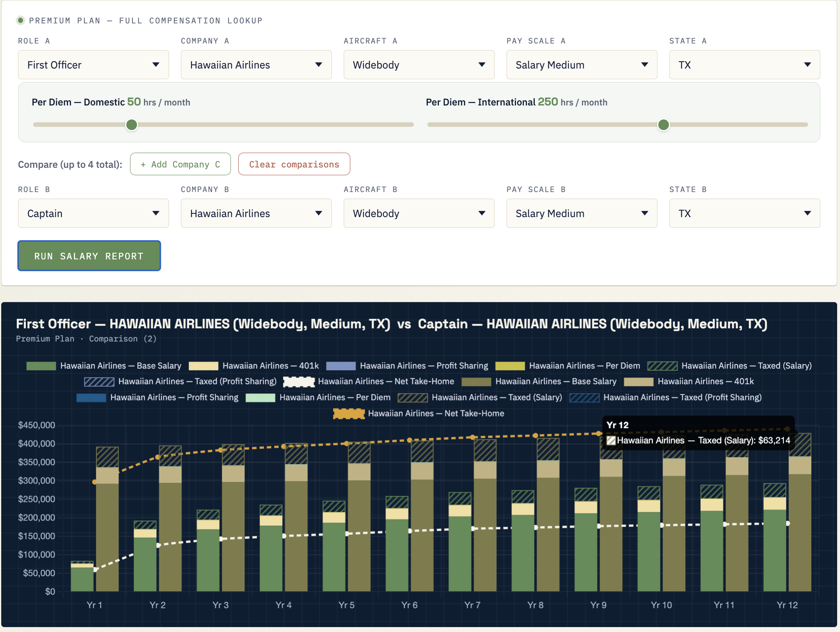The width and height of the screenshot is (840, 632).
Task: Run the salary report
Action: [x=89, y=256]
